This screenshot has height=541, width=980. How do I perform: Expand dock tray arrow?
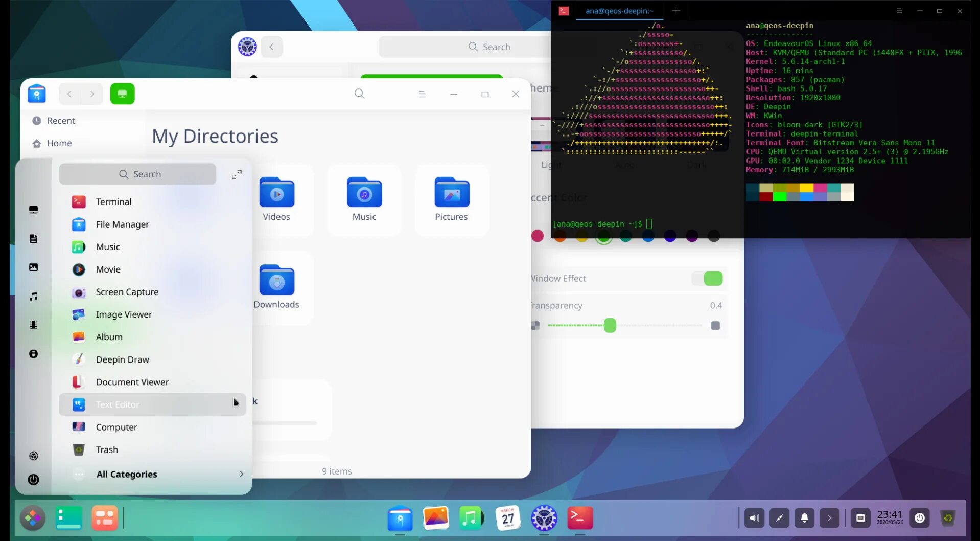pyautogui.click(x=829, y=518)
